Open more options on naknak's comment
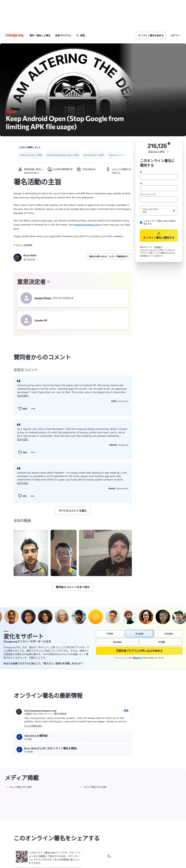This screenshot has width=186, height=868. [33, 452]
